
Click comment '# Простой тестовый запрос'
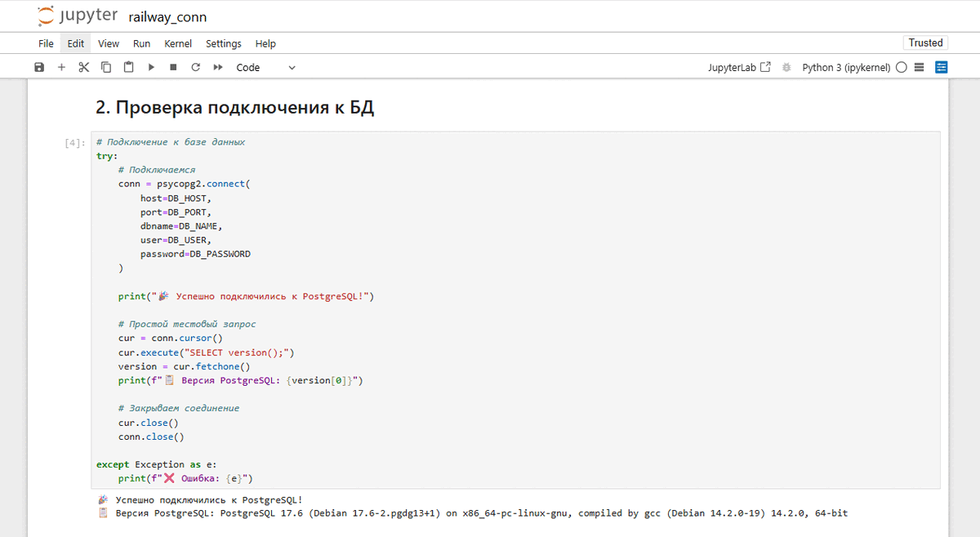[x=187, y=324]
